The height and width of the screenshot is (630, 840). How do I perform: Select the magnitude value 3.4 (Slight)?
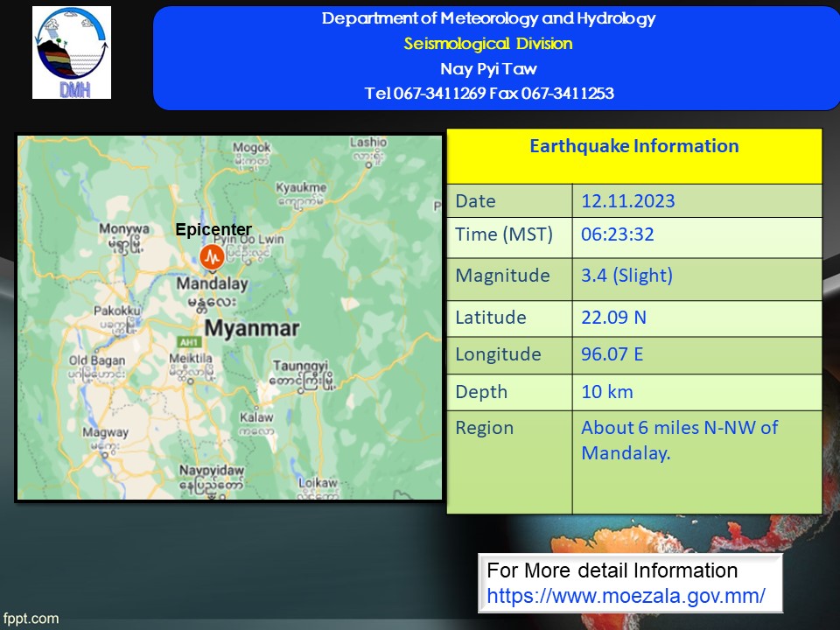pos(626,276)
